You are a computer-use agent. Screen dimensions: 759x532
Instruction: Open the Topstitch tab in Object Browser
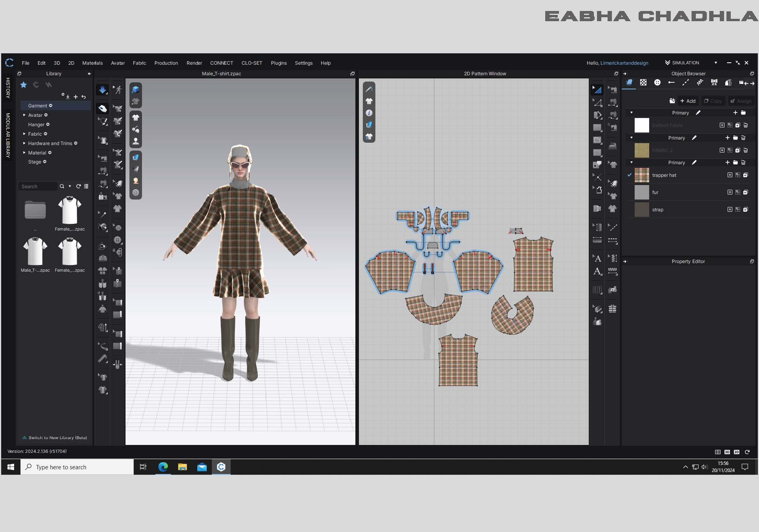click(x=685, y=82)
